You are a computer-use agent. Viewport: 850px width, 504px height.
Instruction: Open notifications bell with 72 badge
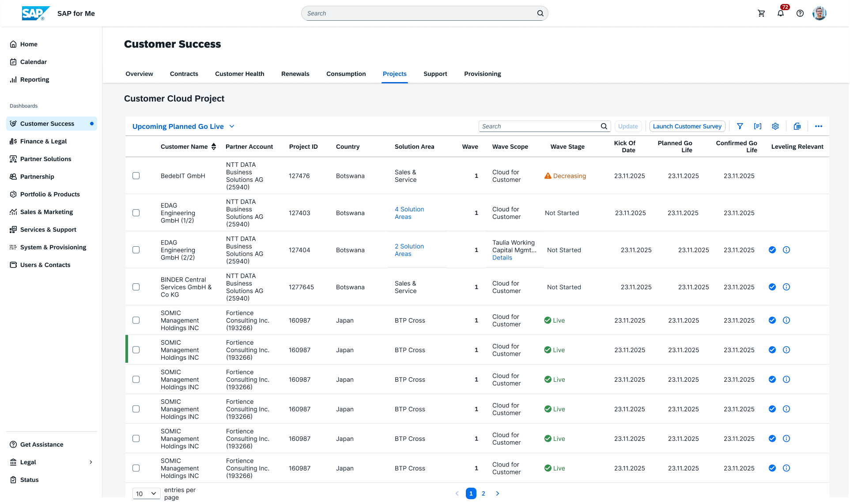pyautogui.click(x=781, y=13)
